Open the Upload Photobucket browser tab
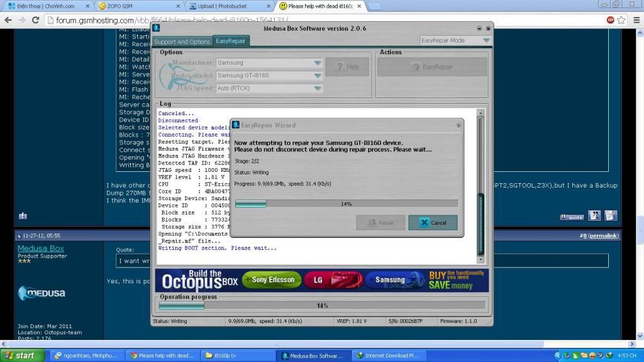 coord(230,6)
